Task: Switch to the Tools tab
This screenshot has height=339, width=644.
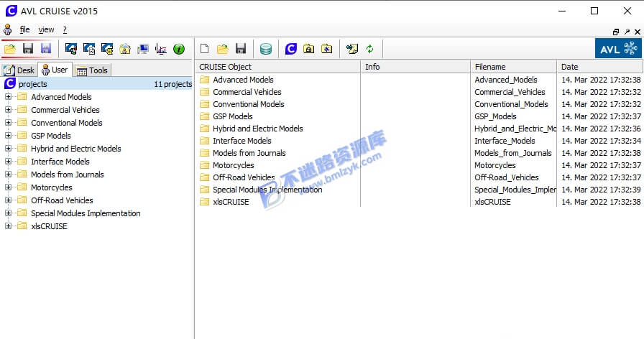Action: [92, 70]
